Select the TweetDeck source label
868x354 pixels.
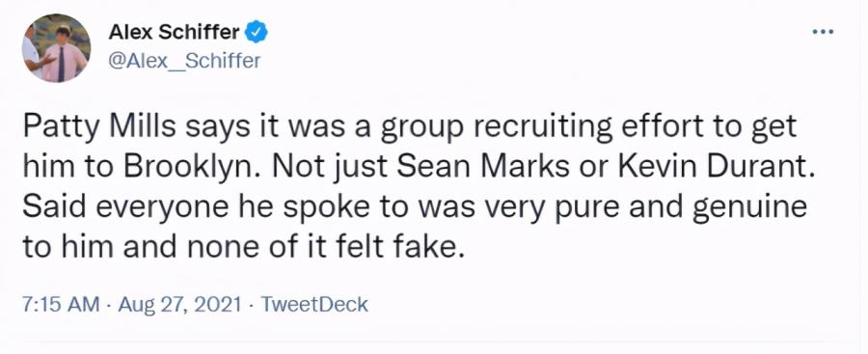tap(313, 304)
